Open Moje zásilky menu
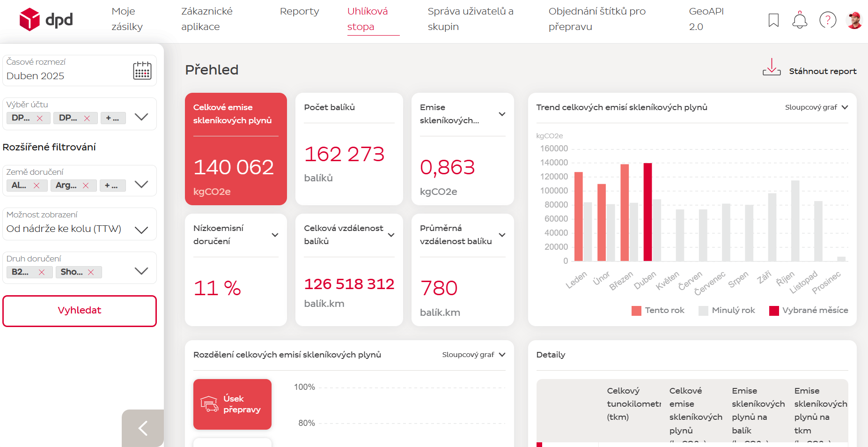The height and width of the screenshot is (447, 868). point(127,19)
